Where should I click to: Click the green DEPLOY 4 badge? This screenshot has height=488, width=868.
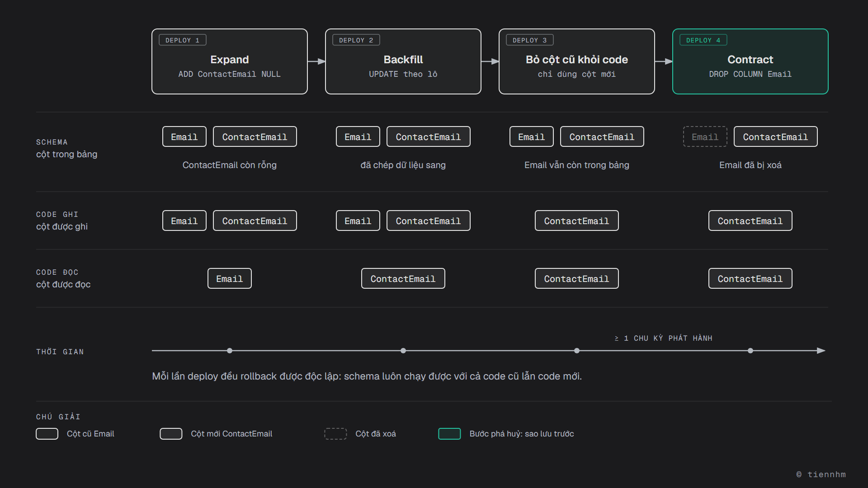(703, 40)
